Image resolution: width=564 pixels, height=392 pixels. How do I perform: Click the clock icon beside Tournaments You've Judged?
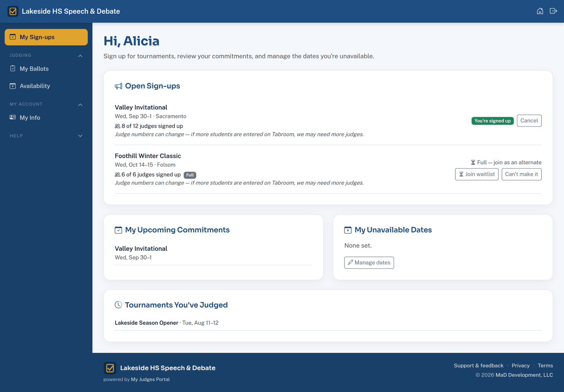118,305
